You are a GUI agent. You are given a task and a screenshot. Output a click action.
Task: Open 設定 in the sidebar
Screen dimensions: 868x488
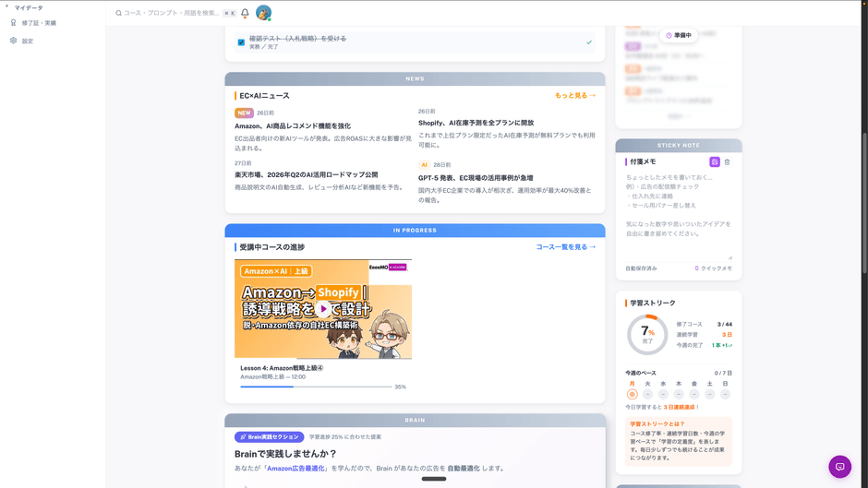point(28,41)
